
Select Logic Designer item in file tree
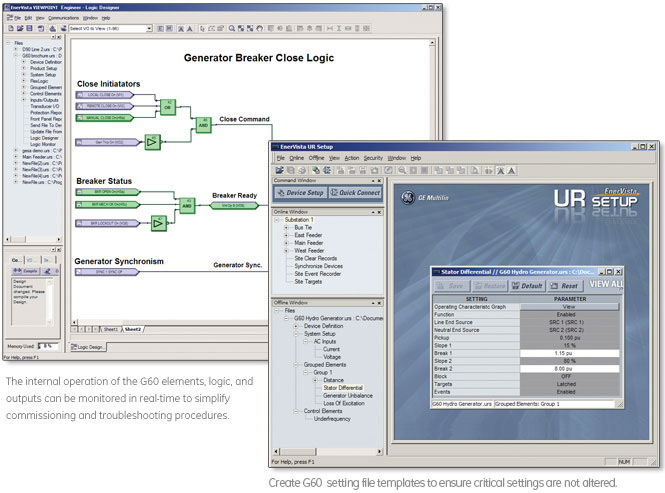(x=44, y=138)
